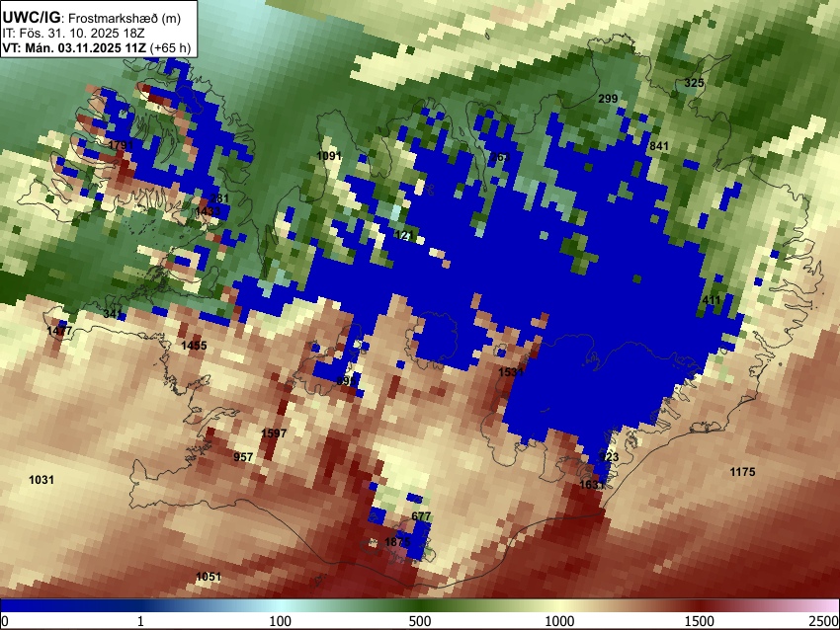Click the legend label "500"
The image size is (840, 630).
(x=419, y=621)
